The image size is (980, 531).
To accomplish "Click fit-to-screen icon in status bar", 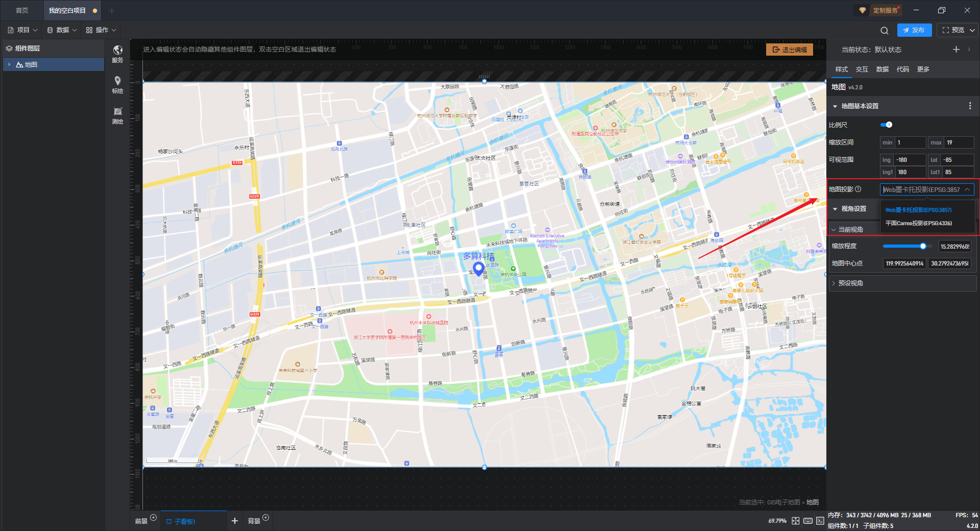I will (x=795, y=521).
